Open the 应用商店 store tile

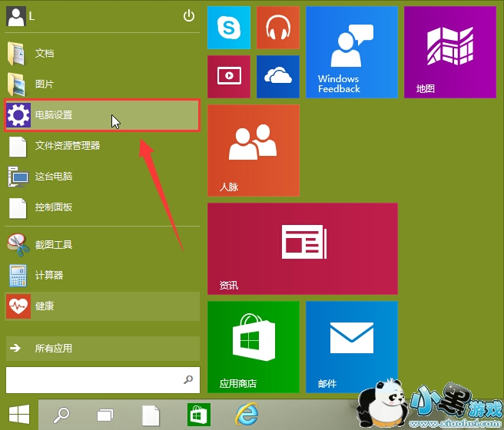pos(254,347)
